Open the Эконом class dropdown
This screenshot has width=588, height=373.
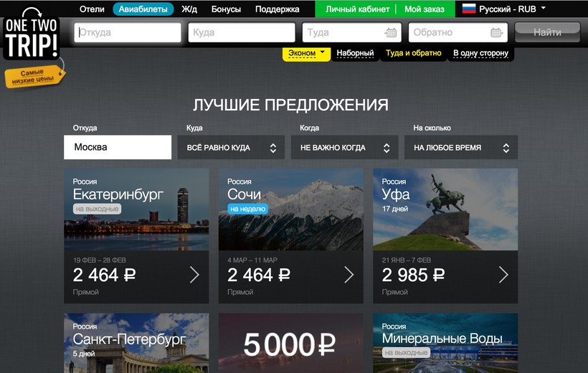(306, 54)
